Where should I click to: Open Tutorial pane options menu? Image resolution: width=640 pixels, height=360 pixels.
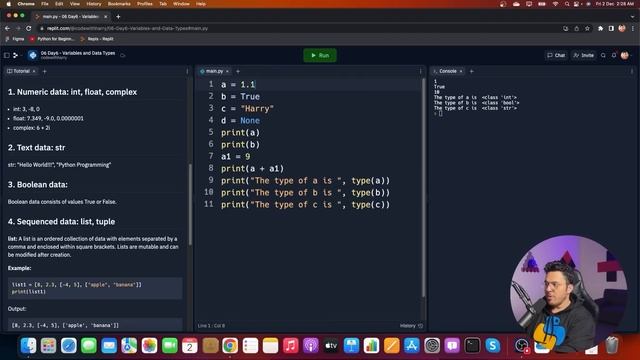187,71
